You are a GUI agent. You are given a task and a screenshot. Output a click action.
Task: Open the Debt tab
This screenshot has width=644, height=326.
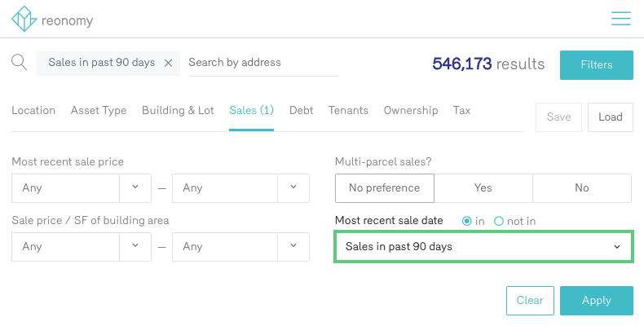(301, 110)
